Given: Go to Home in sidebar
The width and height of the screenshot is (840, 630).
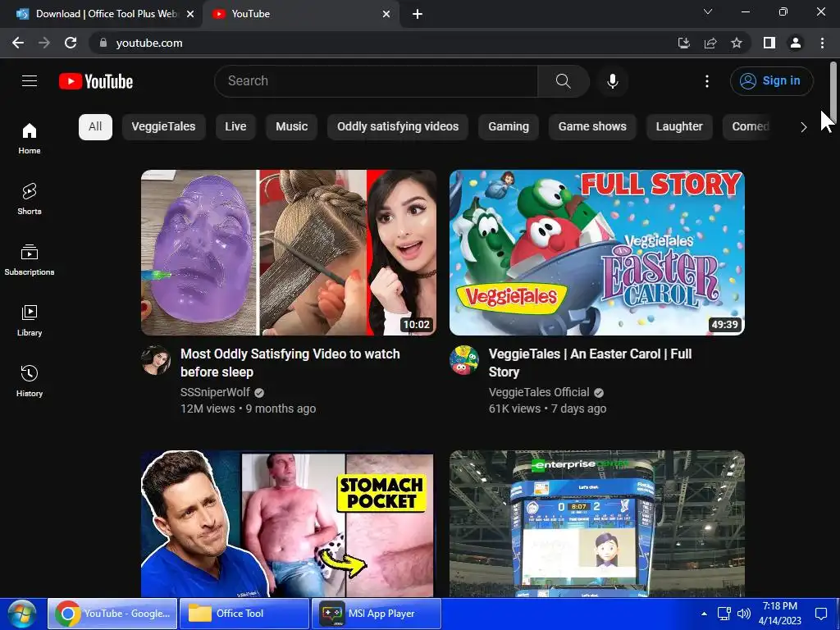Looking at the screenshot, I should click(x=30, y=138).
